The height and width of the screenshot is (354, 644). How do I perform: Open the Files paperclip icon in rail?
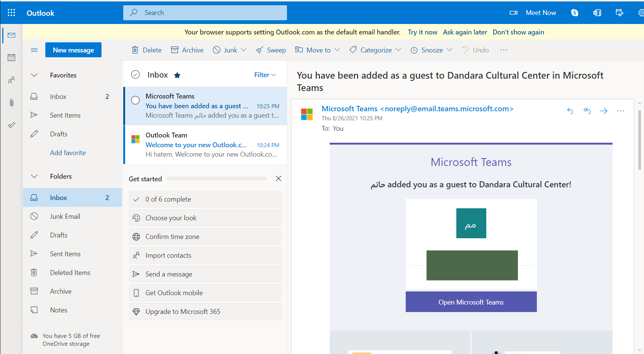click(12, 103)
